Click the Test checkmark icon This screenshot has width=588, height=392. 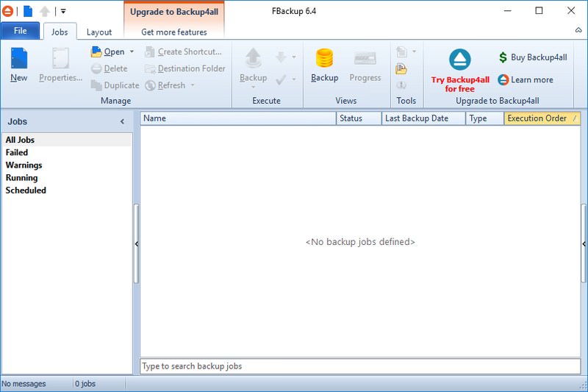[282, 79]
